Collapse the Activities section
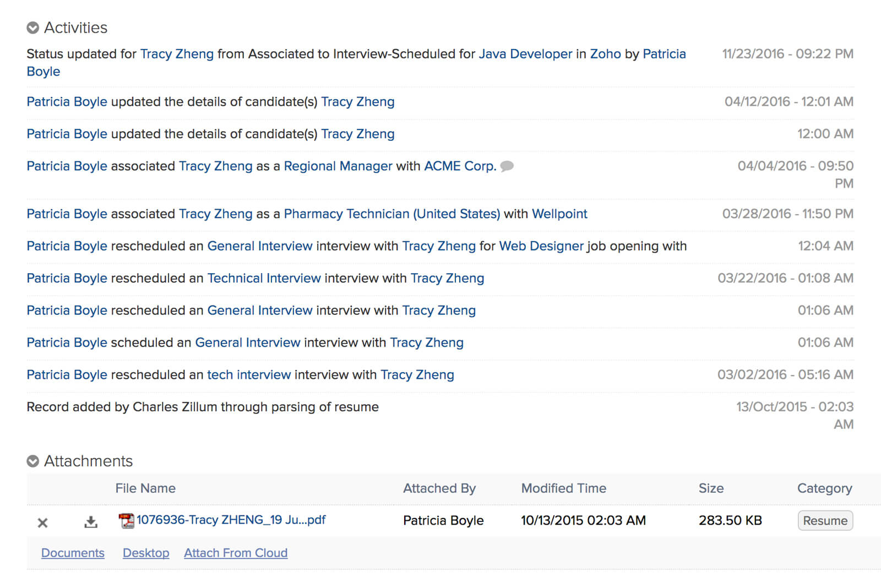The height and width of the screenshot is (588, 881). pyautogui.click(x=33, y=28)
